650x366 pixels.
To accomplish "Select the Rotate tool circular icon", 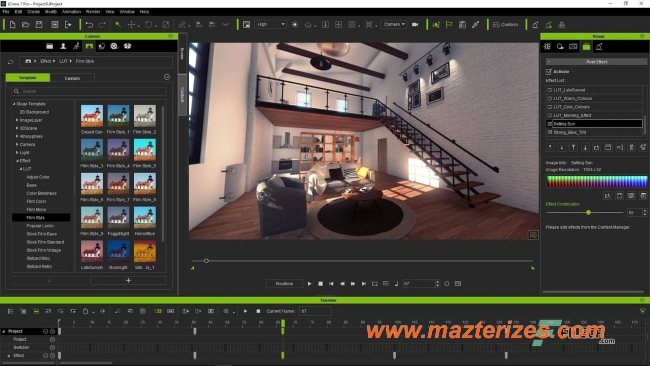I will [148, 25].
